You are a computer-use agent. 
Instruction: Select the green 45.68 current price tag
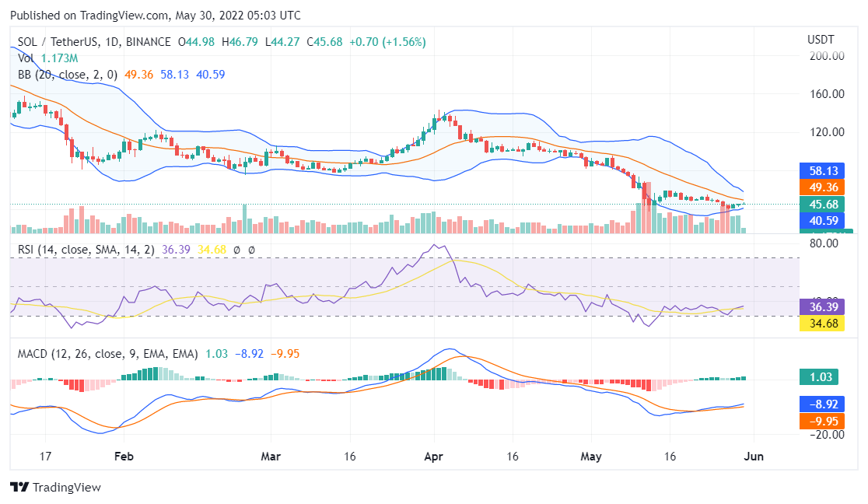tap(822, 205)
